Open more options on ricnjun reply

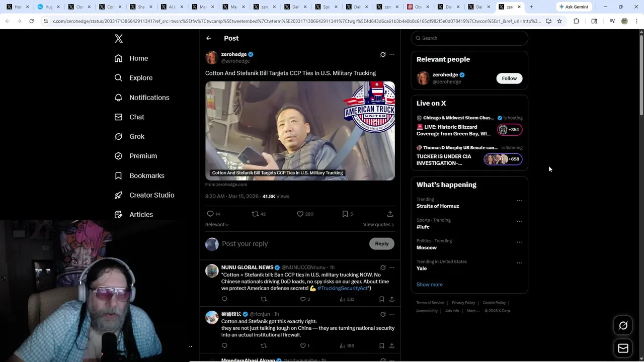(x=392, y=314)
